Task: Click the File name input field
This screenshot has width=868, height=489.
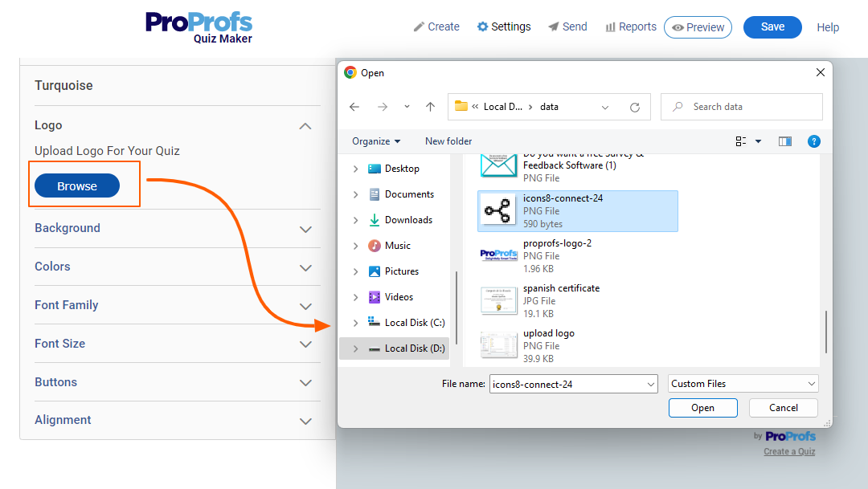Action: point(566,384)
